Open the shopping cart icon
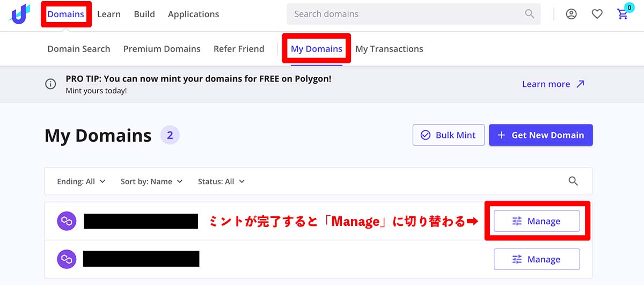Screen dimensions: 644x285 [623, 14]
